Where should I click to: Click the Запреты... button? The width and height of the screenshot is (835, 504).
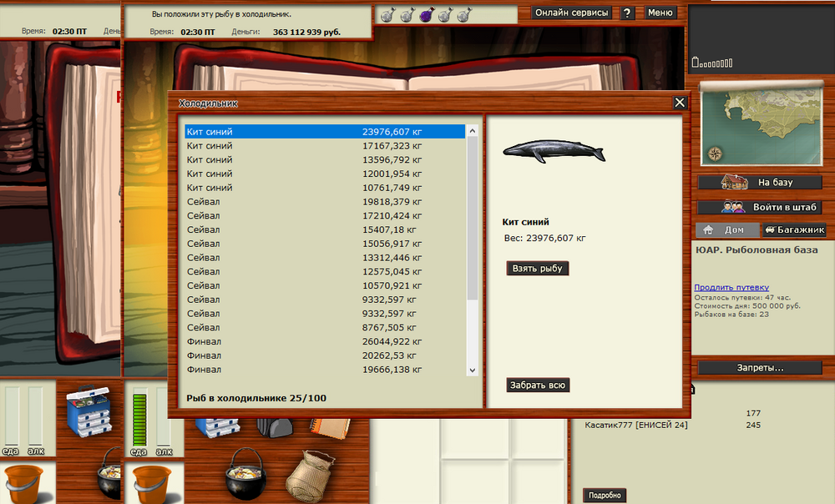click(x=760, y=367)
